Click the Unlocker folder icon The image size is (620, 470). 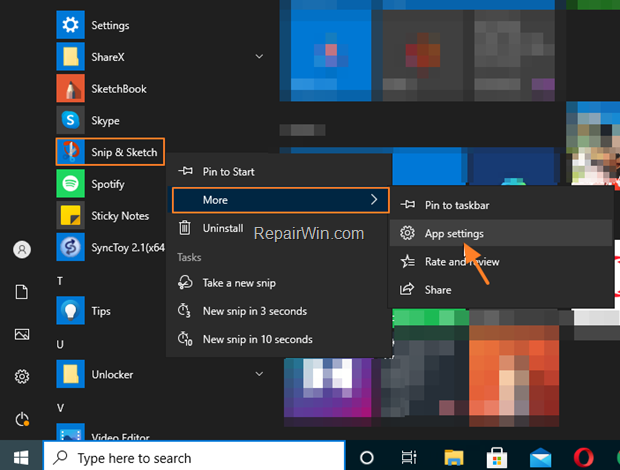[x=70, y=374]
